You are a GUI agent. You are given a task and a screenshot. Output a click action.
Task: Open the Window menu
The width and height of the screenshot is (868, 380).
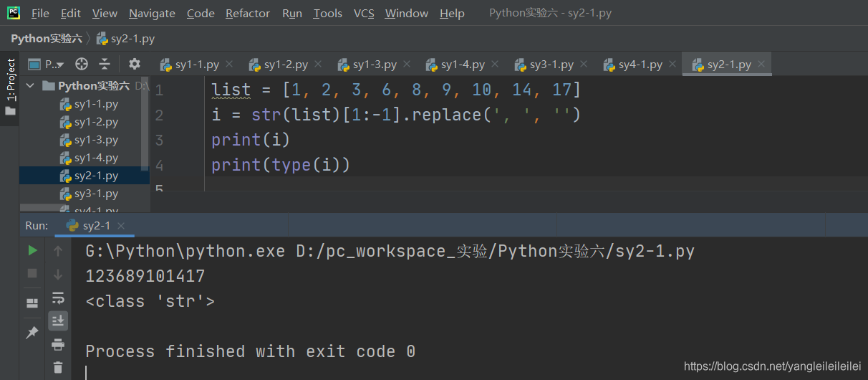click(408, 13)
